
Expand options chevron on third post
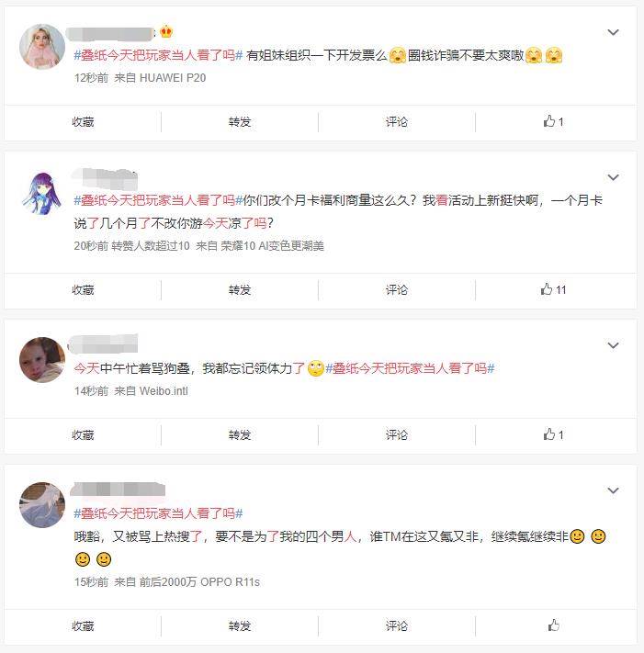pyautogui.click(x=613, y=345)
